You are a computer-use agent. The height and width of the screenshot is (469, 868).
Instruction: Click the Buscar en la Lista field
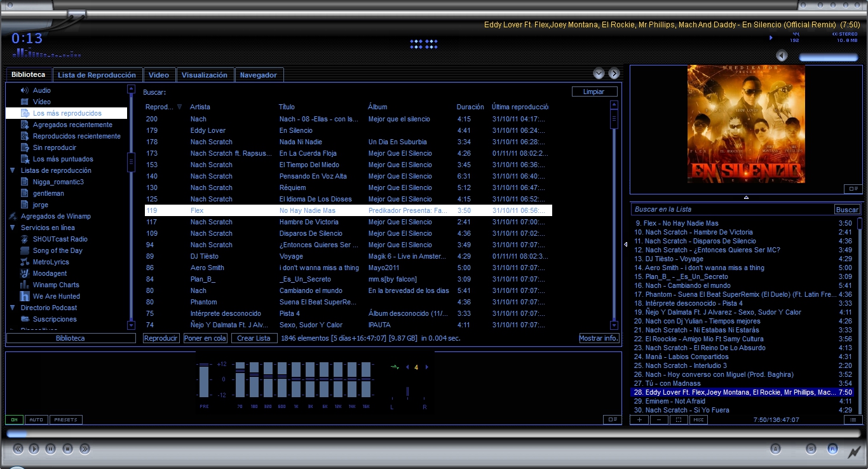point(732,209)
